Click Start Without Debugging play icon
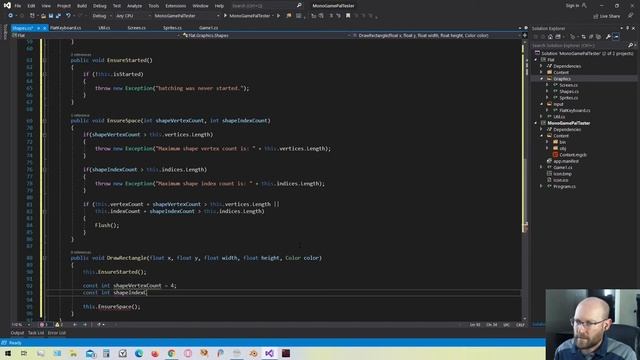 [x=279, y=16]
